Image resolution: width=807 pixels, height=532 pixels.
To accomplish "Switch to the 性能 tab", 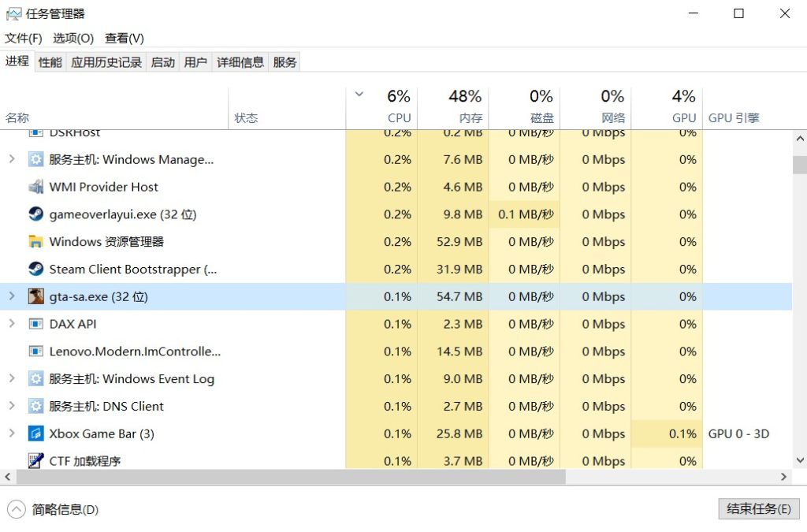I will coord(50,62).
